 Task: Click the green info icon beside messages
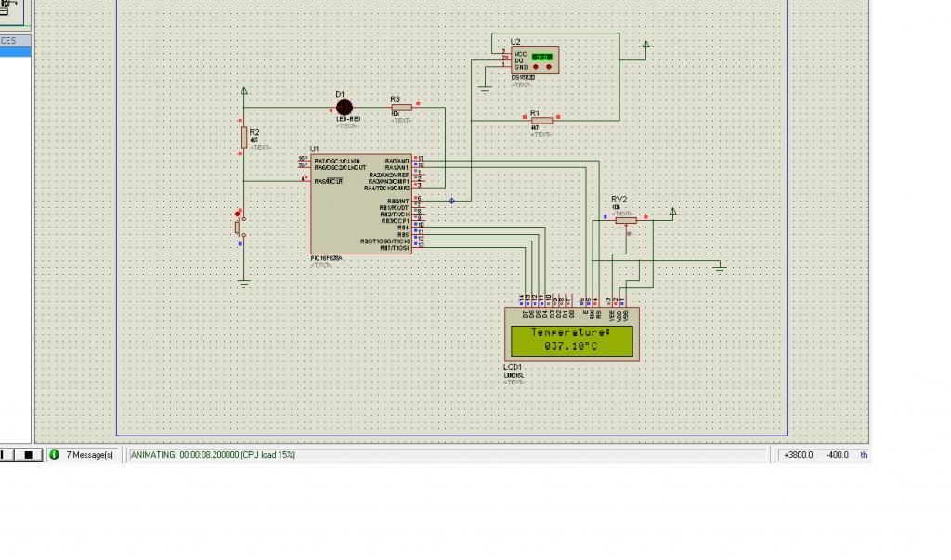(x=54, y=454)
